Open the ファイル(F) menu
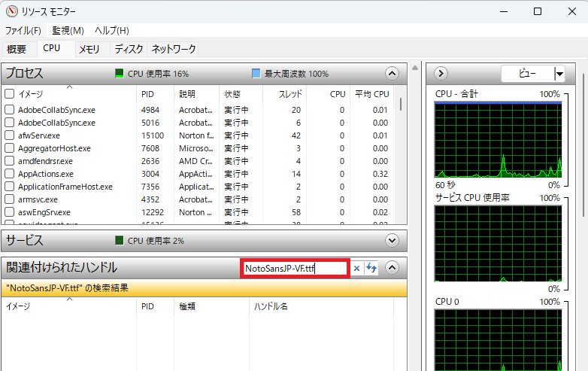588x371 pixels. 23,30
